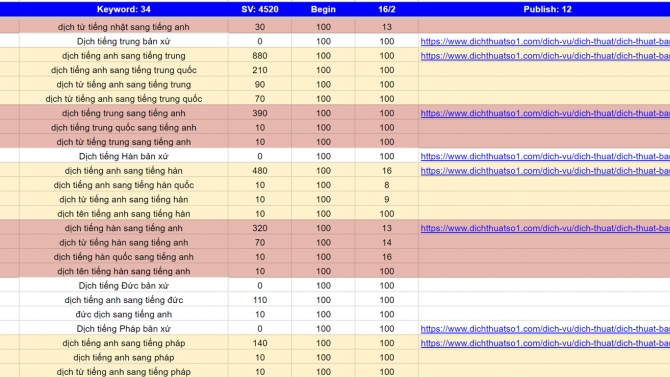
Task: Select cell 'dịch từ tiếng nhật sang tiếng anh'
Action: point(123,27)
